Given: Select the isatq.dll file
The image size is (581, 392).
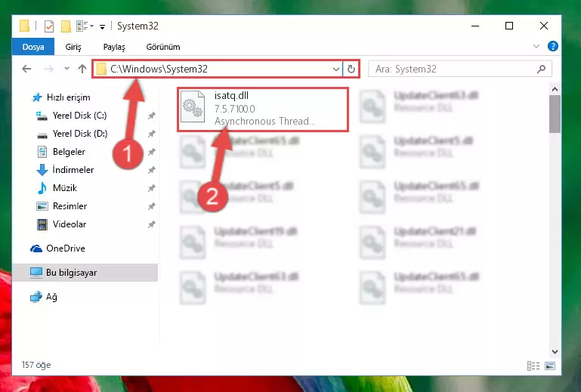Looking at the screenshot, I should pyautogui.click(x=263, y=109).
